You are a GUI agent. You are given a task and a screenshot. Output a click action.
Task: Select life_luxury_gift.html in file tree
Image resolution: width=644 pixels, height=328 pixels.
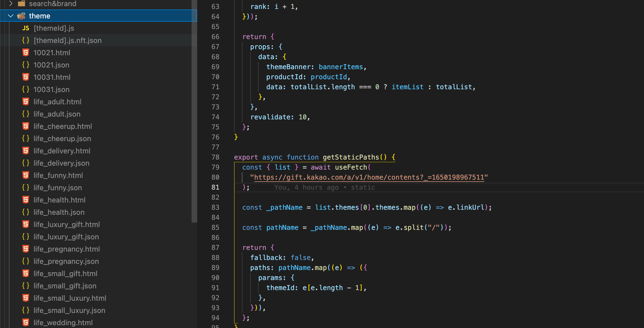pos(66,225)
